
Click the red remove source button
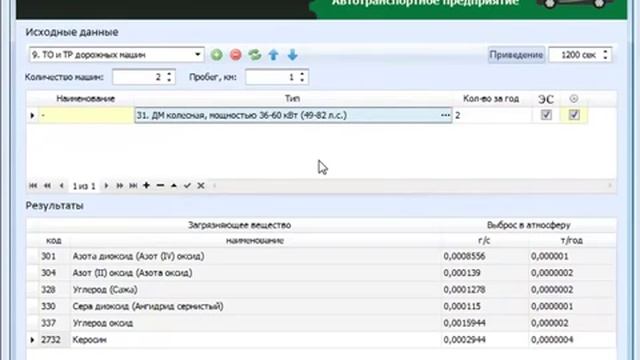coord(236,55)
